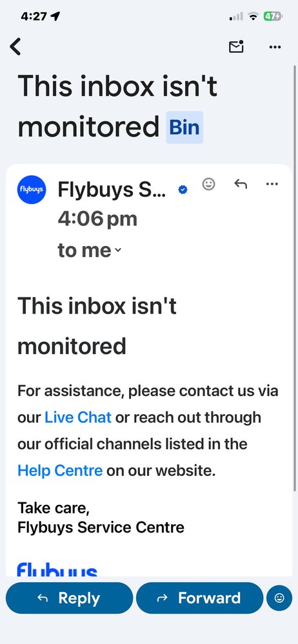The width and height of the screenshot is (298, 644).
Task: Expand the 'to me' recipient details
Action: [x=89, y=250]
